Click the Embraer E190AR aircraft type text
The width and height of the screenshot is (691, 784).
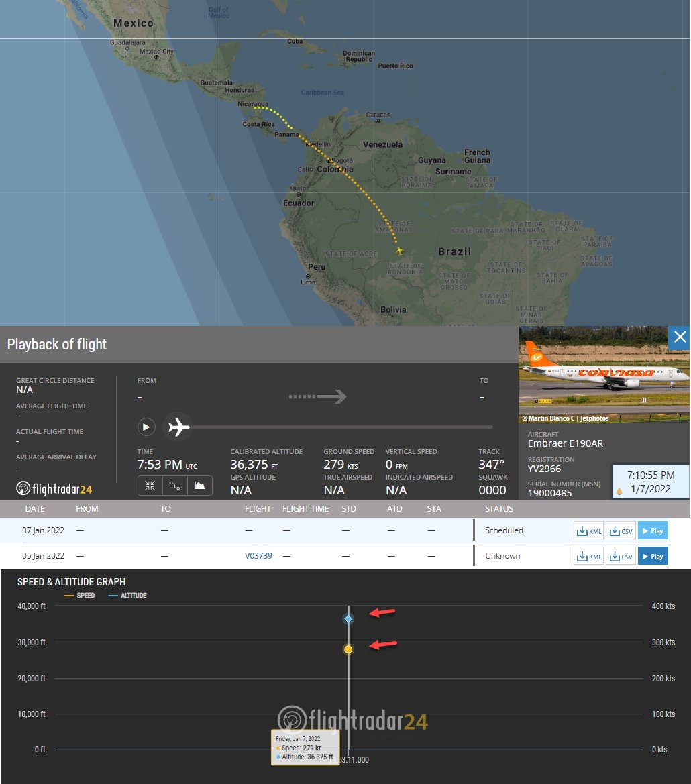coord(566,443)
